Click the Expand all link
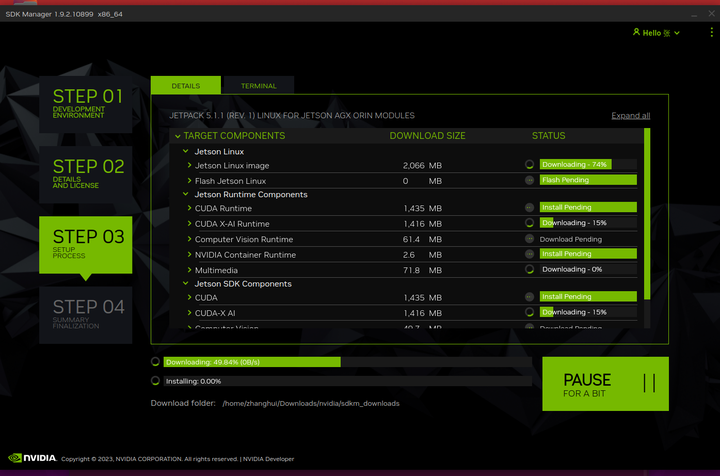Viewport: 720px width, 476px height. [630, 116]
